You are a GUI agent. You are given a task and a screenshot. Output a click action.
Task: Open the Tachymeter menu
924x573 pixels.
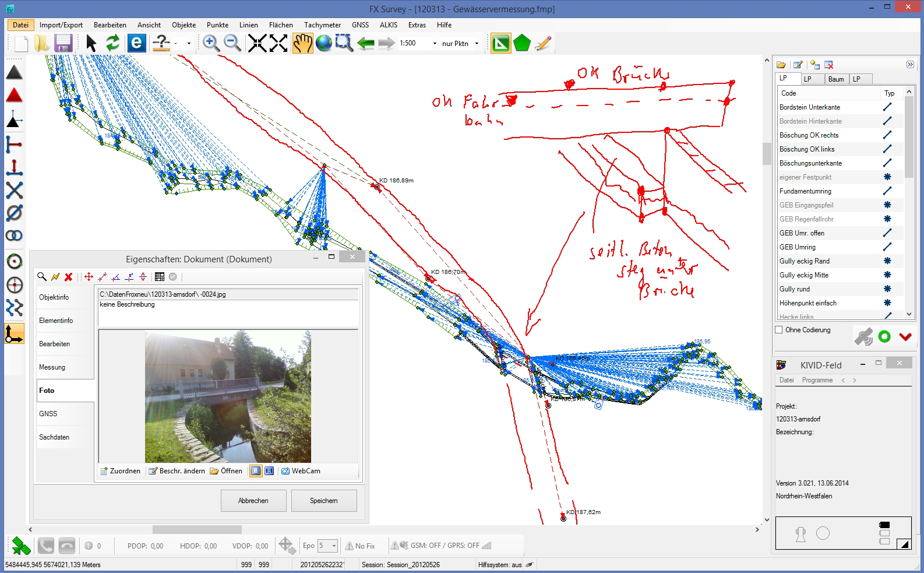(322, 25)
